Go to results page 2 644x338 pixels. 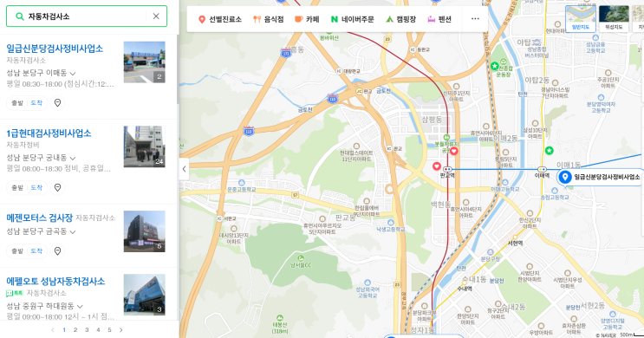coord(75,330)
